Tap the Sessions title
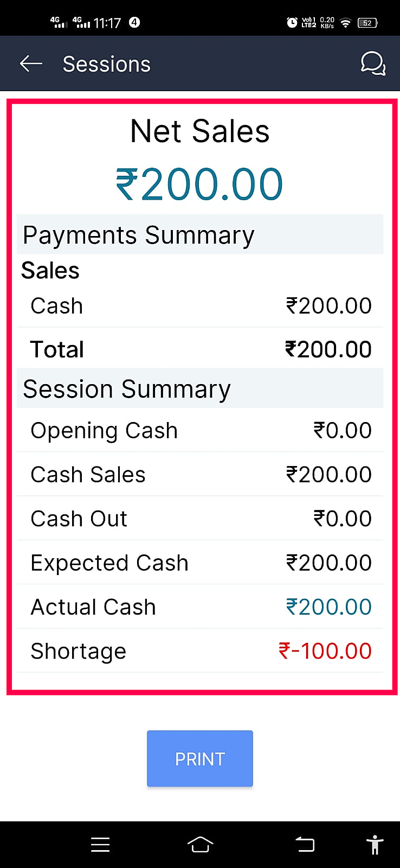Image resolution: width=400 pixels, height=868 pixels. point(107,64)
